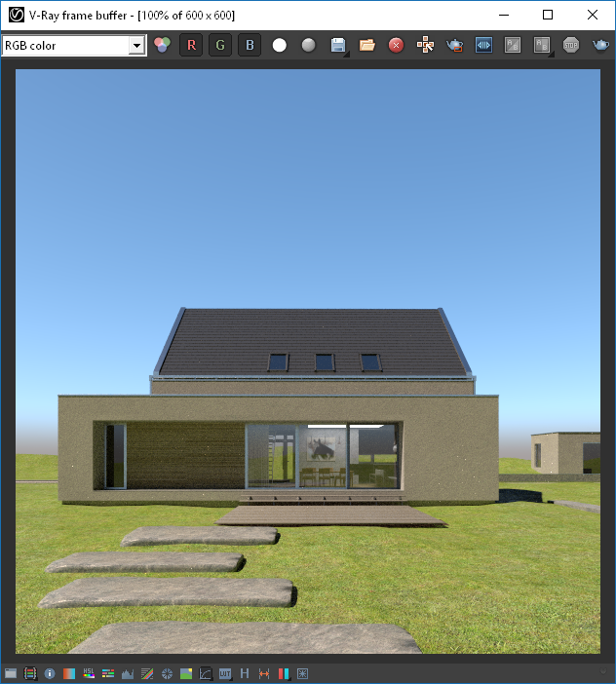Toggle levels correction histogram icon
This screenshot has width=616, height=684.
coord(128,673)
